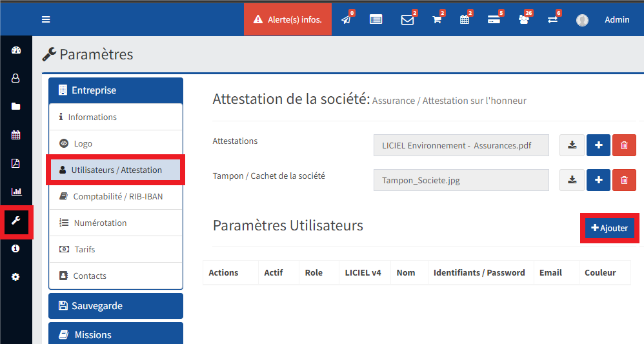
Task: Toggle the hamburger menu
Action: [46, 19]
